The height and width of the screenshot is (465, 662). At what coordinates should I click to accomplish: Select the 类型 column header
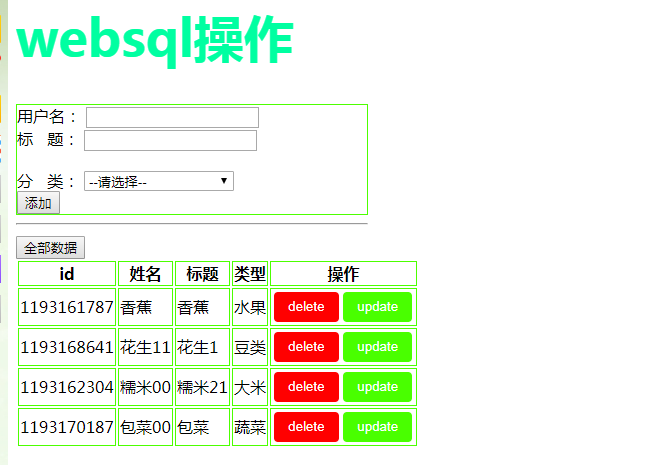[250, 274]
